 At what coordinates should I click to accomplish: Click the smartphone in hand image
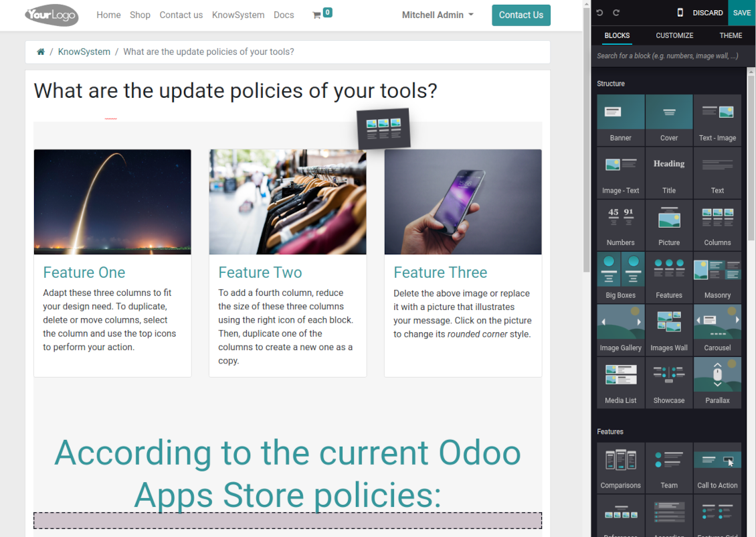(463, 202)
